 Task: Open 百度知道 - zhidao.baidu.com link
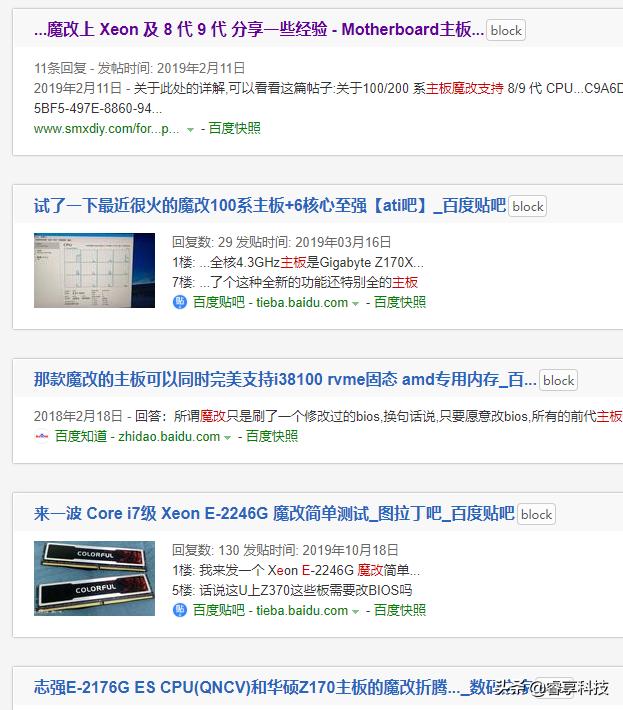pyautogui.click(x=137, y=437)
